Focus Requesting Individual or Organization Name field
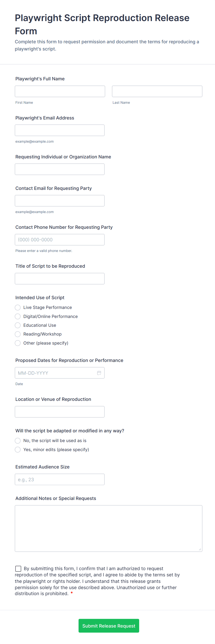The width and height of the screenshot is (215, 644). 60,169
